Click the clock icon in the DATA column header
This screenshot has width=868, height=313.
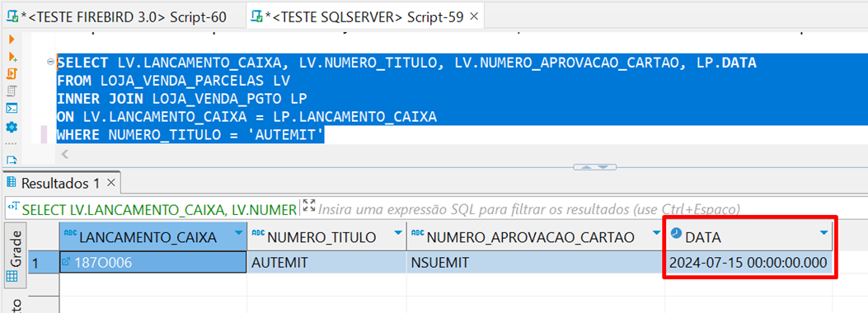676,233
